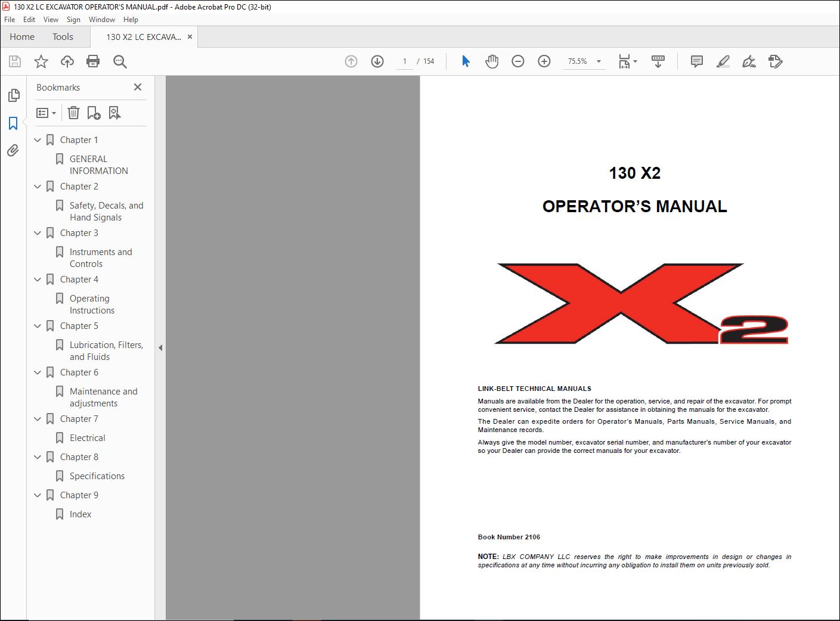This screenshot has height=621, width=840.
Task: Select the Chapter 1 bookmark label
Action: coord(79,140)
